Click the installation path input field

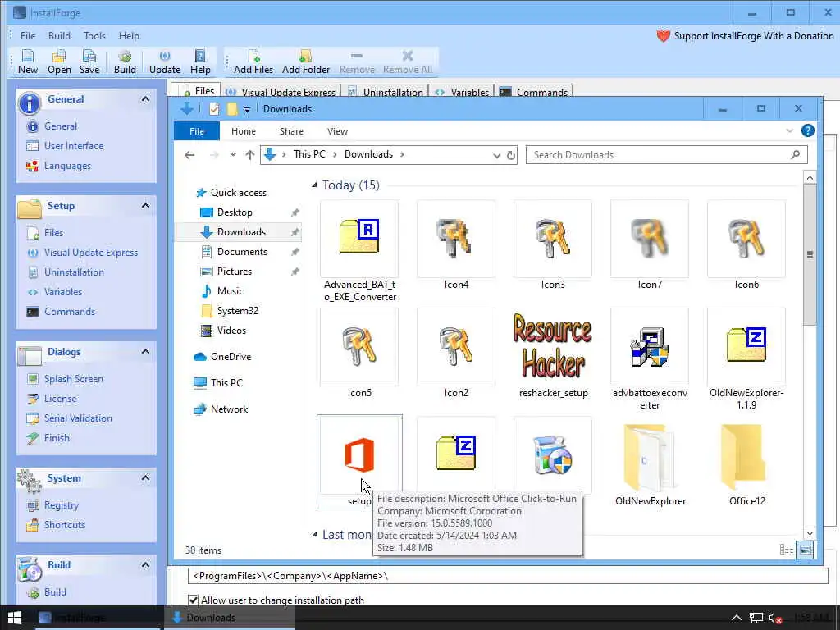pyautogui.click(x=508, y=576)
